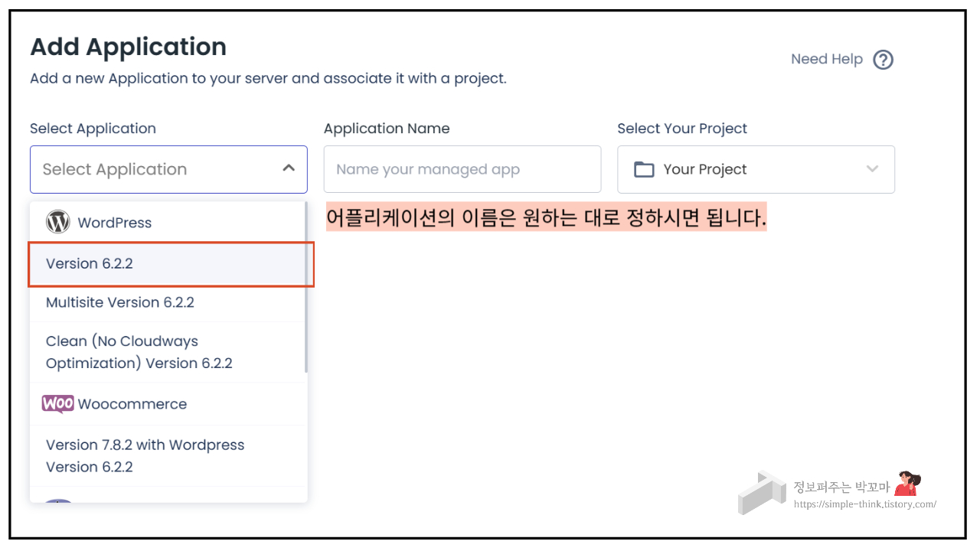Choose Version 7.8.2 with Wordpress option

168,455
